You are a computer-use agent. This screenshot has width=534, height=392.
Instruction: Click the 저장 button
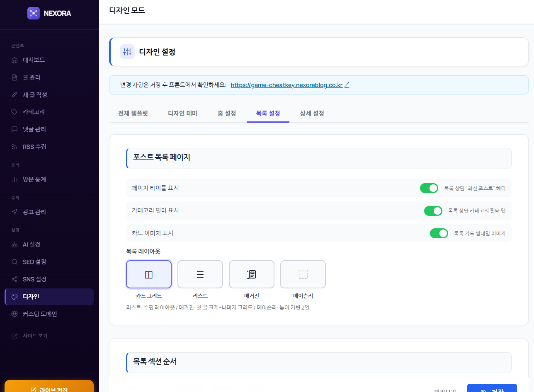(x=492, y=389)
